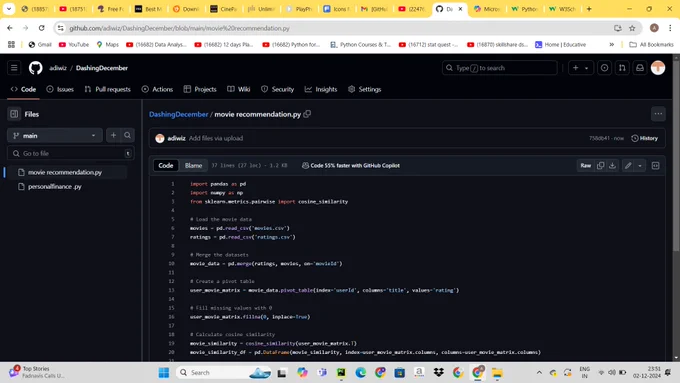Expand the create new dropdown arrow
Screen dimensions: 680x383
[586, 68]
